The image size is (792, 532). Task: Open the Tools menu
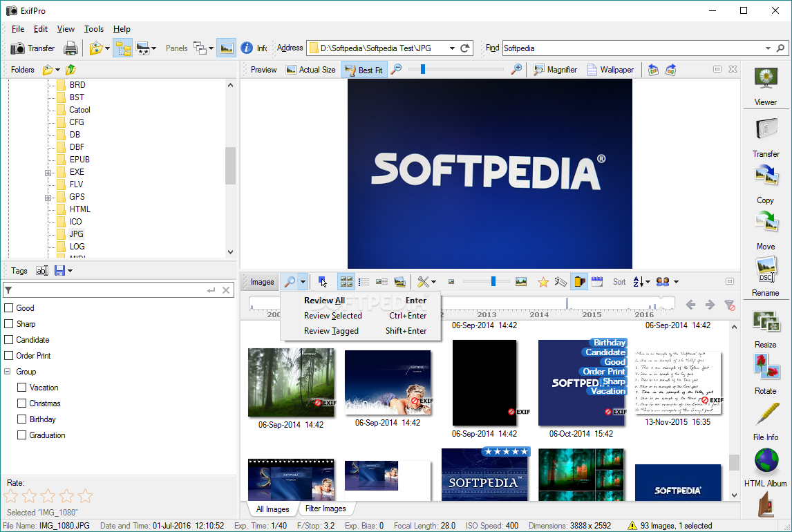94,29
